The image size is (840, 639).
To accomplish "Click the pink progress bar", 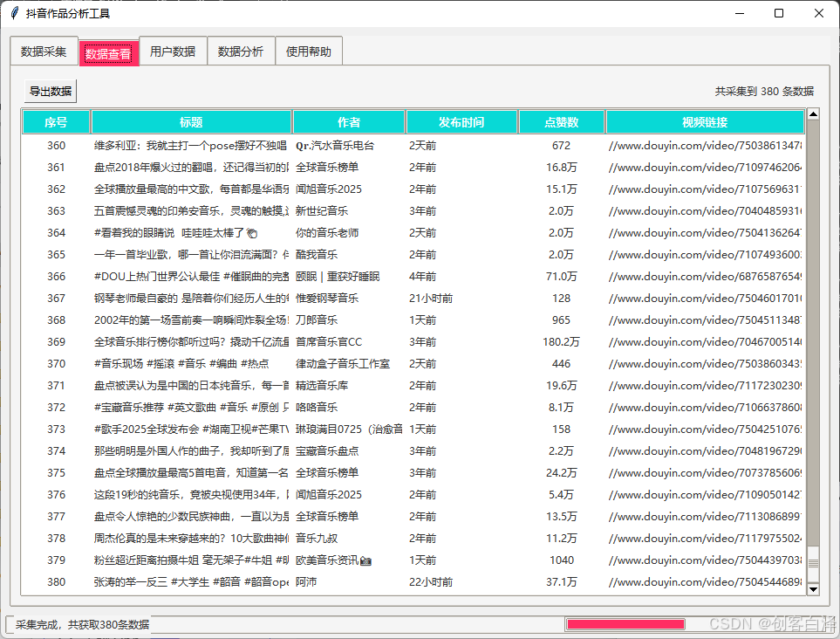I will [x=625, y=624].
